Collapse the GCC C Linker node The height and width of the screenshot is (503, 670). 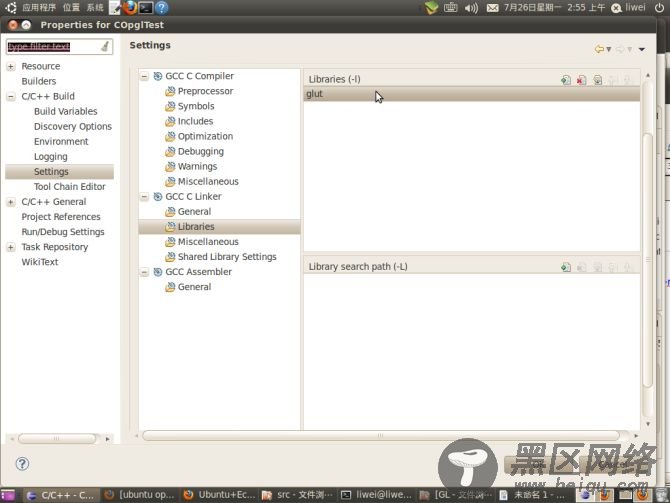point(144,197)
